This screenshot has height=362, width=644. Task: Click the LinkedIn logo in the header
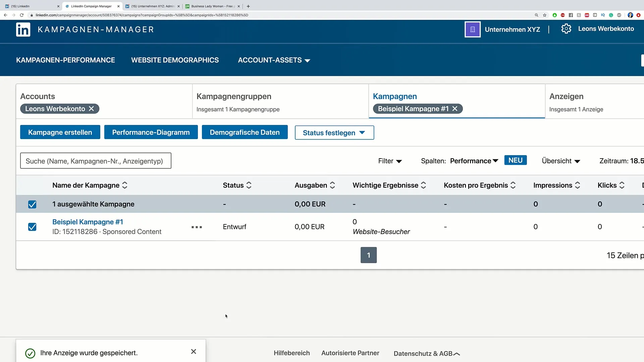pos(23,29)
